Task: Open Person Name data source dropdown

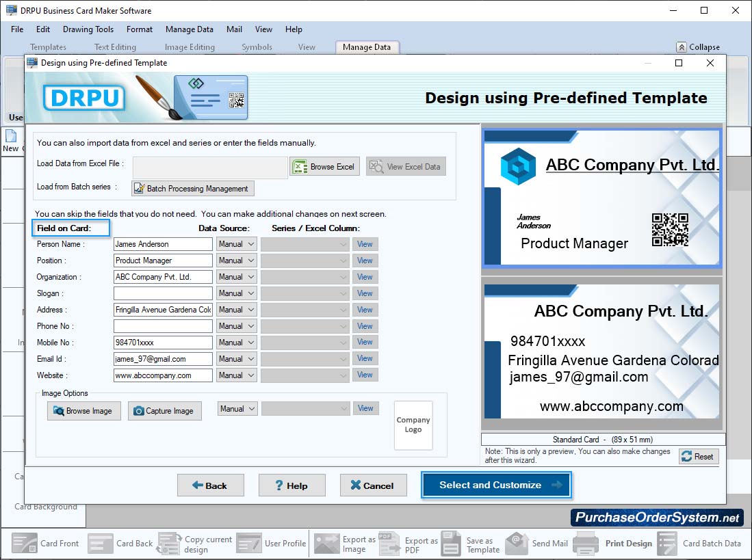Action: 237,244
